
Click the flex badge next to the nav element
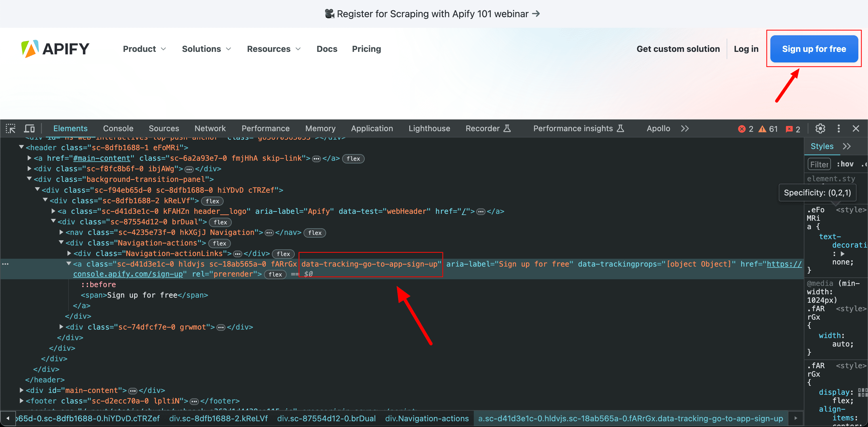click(x=314, y=232)
